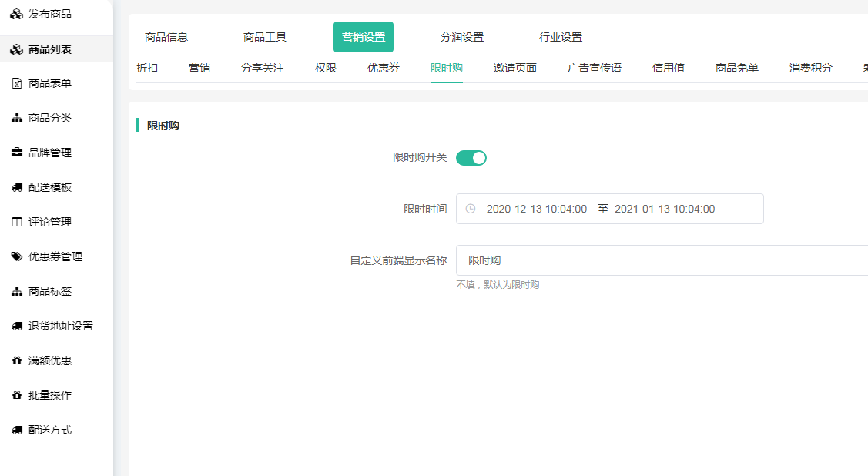The height and width of the screenshot is (476, 868).
Task: Go to 批量操作 in the sidebar
Action: (49, 395)
